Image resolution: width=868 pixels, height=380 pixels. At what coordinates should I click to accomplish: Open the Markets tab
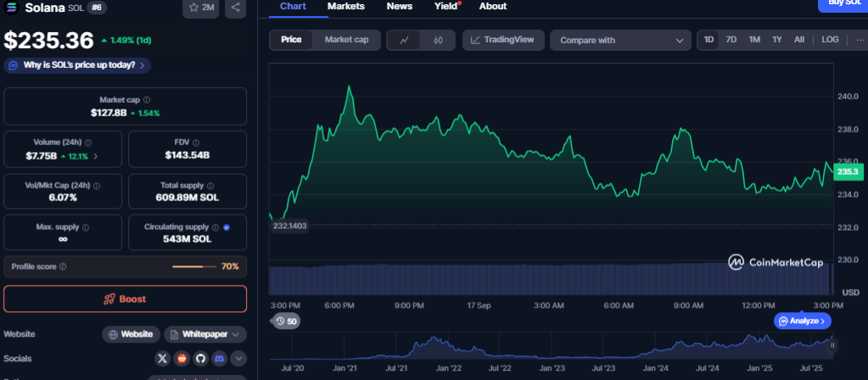(x=346, y=7)
